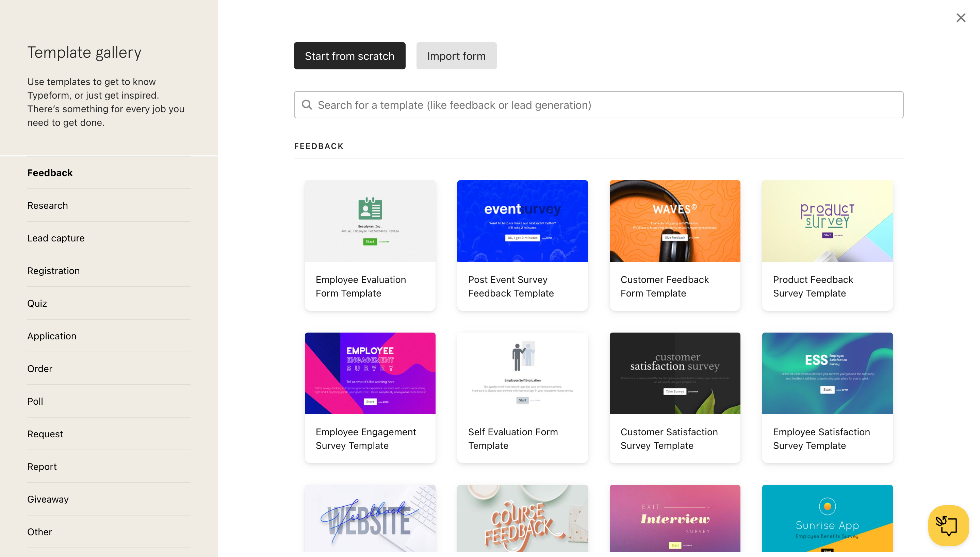Click 'Employee Evaluation Form Template' title
Viewport: 980px width, 557px height.
point(361,286)
